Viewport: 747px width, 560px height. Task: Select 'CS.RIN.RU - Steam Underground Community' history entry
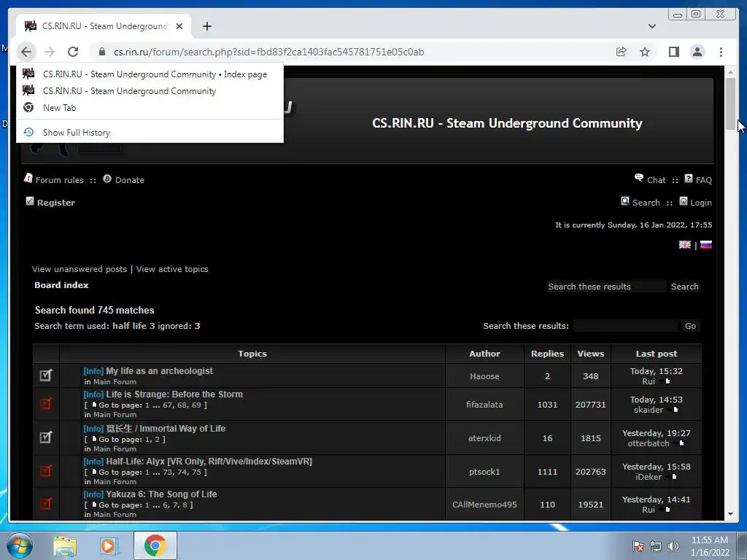pos(150,91)
